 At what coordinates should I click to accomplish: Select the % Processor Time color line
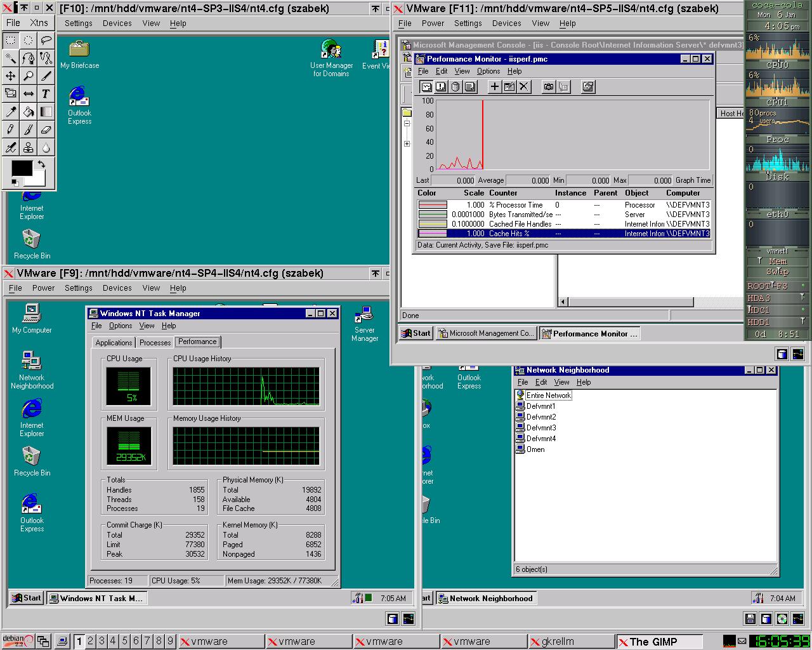[433, 205]
